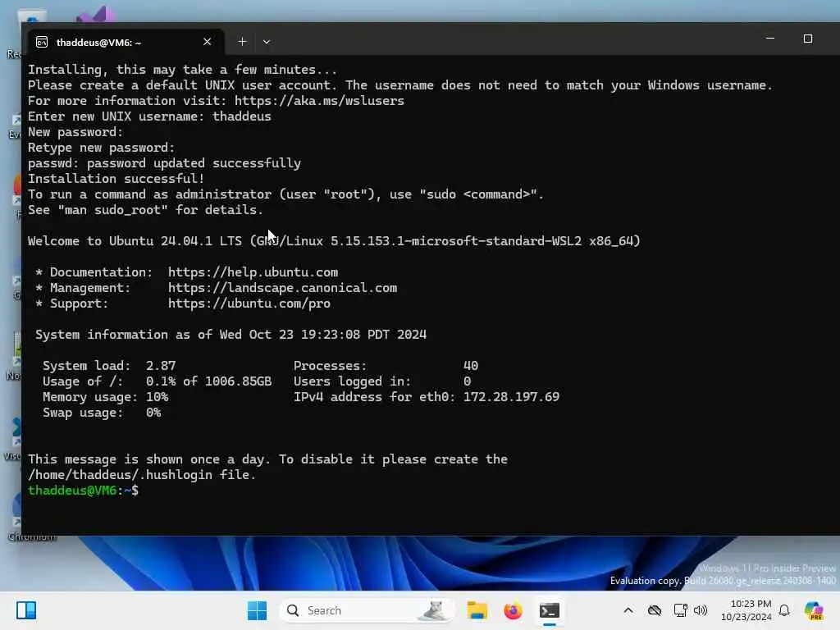The image size is (840, 630).
Task: Click the https://ubuntu.com/pro link
Action: tap(249, 304)
